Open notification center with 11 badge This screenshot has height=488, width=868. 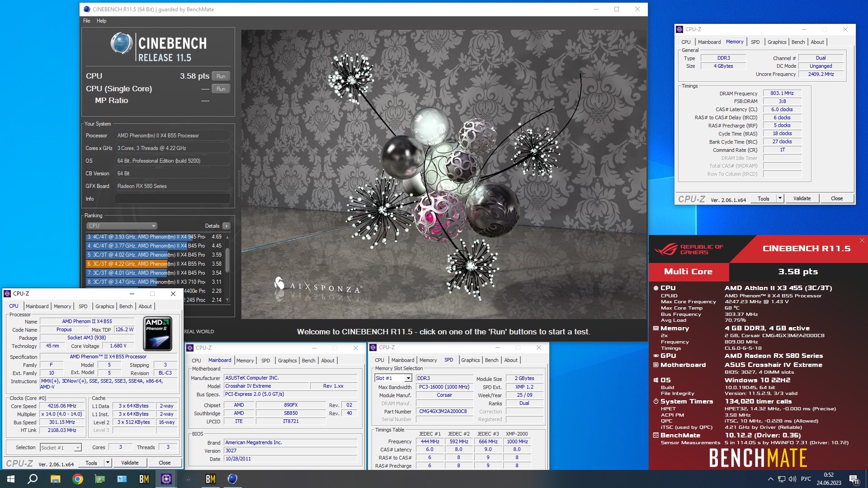pos(854,479)
